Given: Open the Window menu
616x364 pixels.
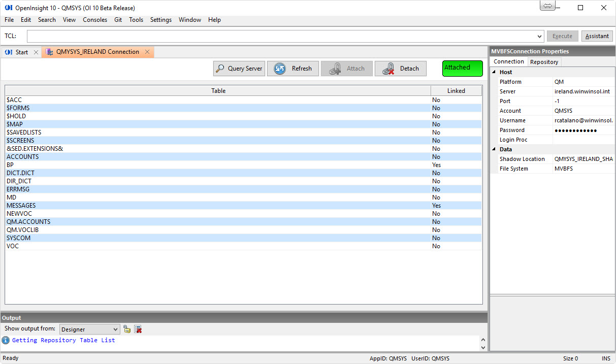Looking at the screenshot, I should pyautogui.click(x=190, y=20).
